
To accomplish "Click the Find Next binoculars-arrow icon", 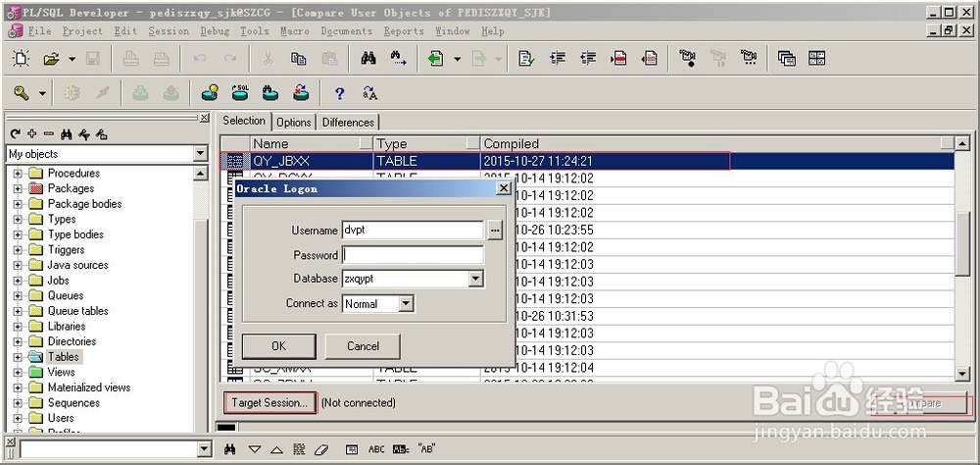I will pos(398,59).
